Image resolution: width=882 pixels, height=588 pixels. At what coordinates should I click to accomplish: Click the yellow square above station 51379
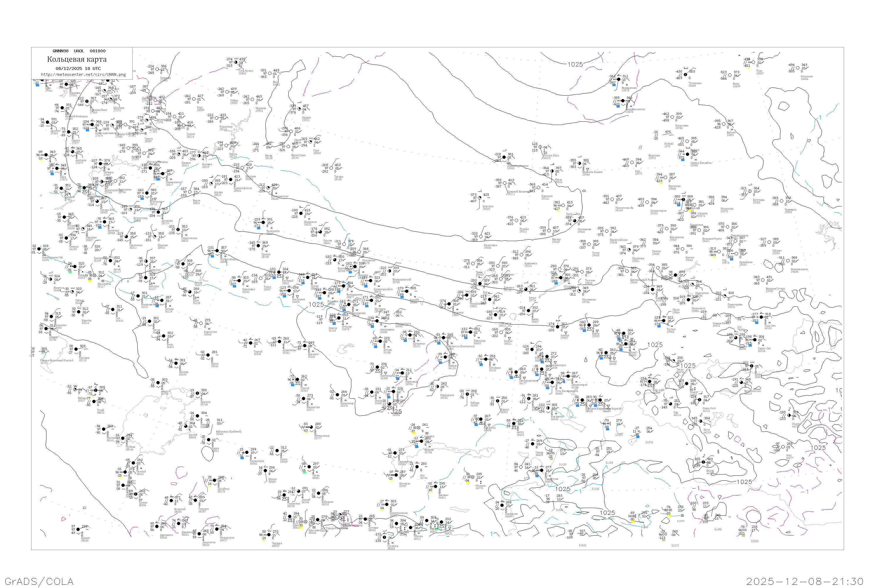click(669, 515)
